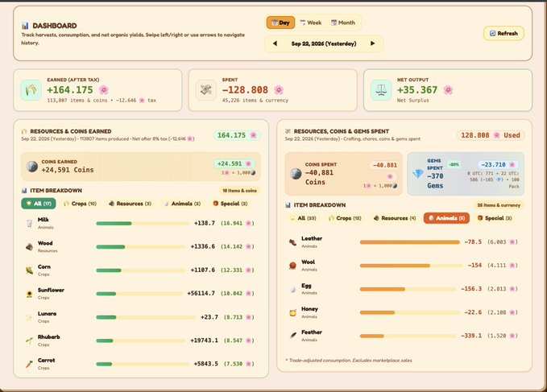Switch to the Day view
Screen dimensions: 547x392
(280, 23)
